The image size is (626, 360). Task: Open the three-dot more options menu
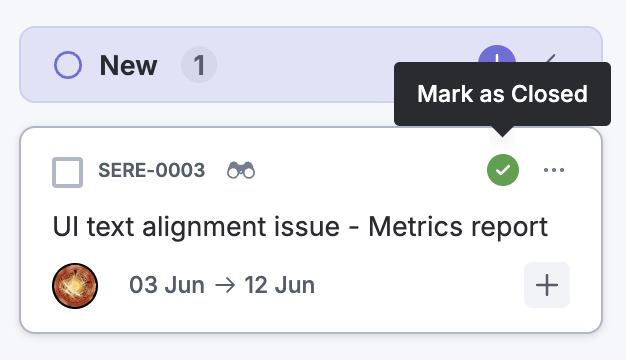point(554,170)
